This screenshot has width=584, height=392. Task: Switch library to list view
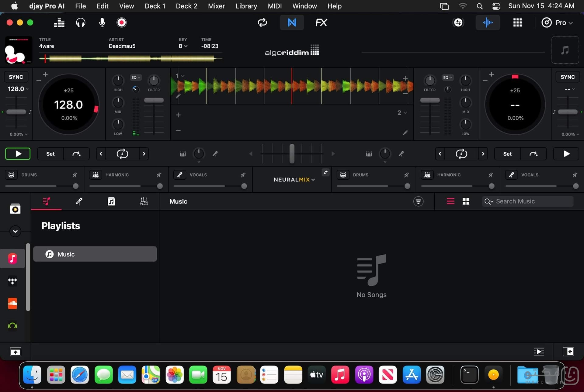[x=450, y=201]
